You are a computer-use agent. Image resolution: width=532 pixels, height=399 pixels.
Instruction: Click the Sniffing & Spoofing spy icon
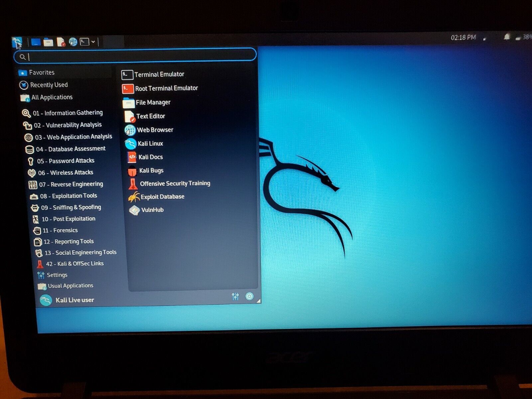click(x=35, y=208)
